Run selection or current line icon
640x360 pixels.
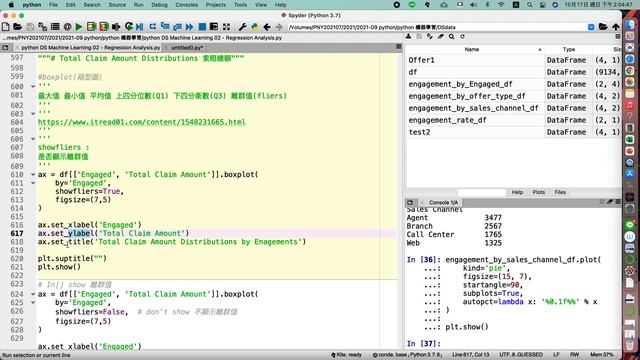(x=116, y=27)
